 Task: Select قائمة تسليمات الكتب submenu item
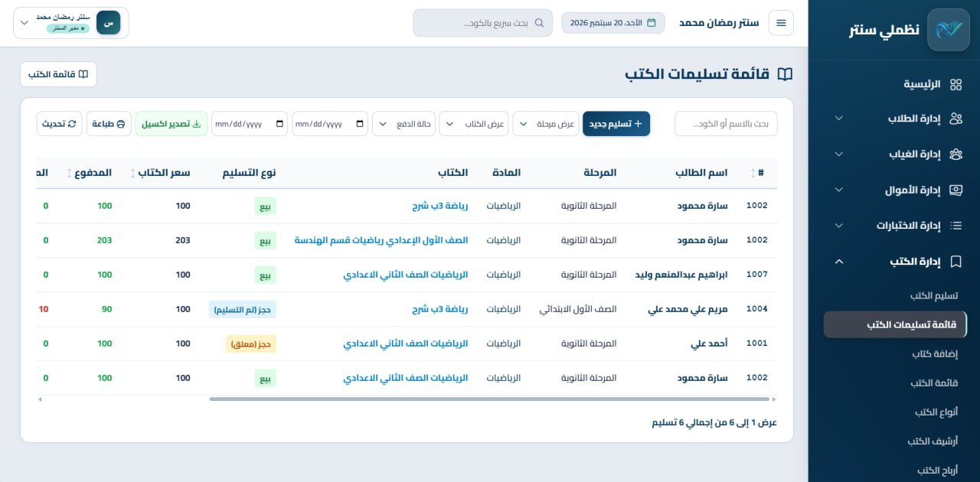point(894,324)
